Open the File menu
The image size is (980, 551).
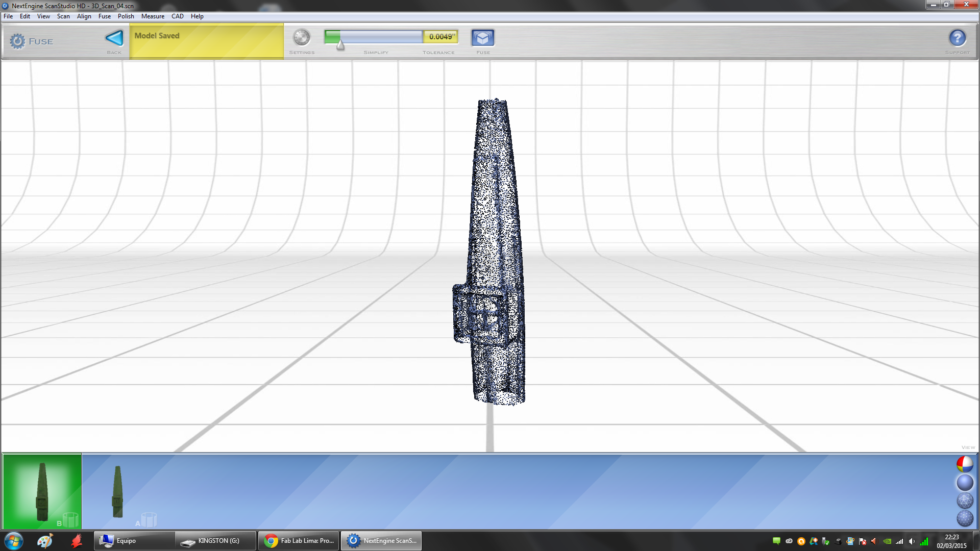(x=8, y=16)
